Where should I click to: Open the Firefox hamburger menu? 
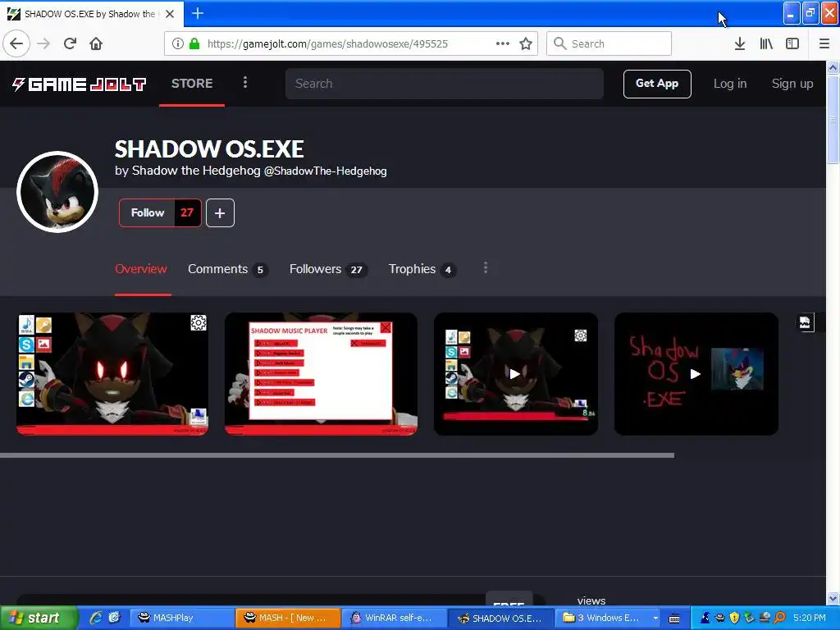tap(824, 43)
